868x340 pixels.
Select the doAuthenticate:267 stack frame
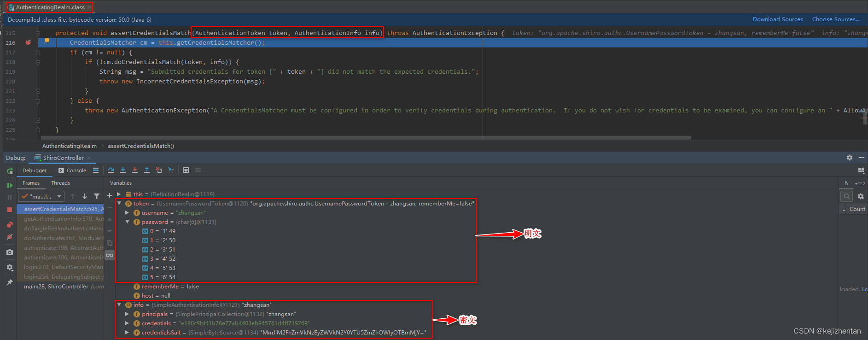[61, 238]
